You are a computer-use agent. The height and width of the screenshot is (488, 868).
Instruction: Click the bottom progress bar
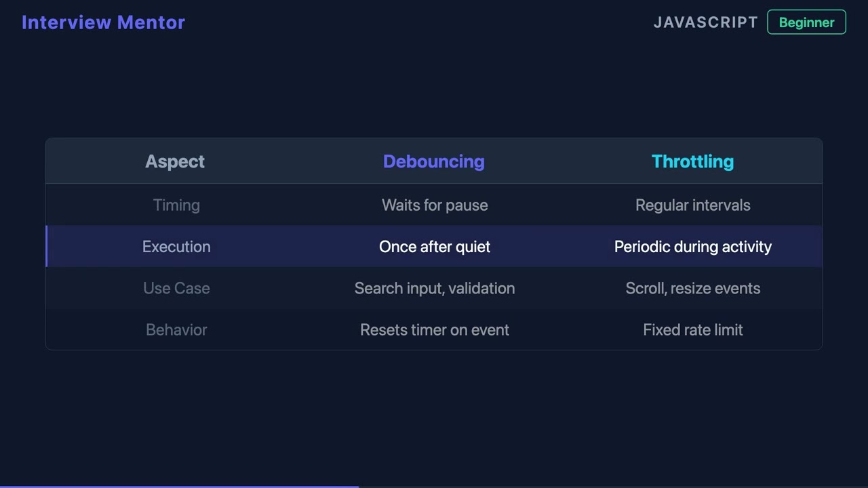tap(434, 487)
